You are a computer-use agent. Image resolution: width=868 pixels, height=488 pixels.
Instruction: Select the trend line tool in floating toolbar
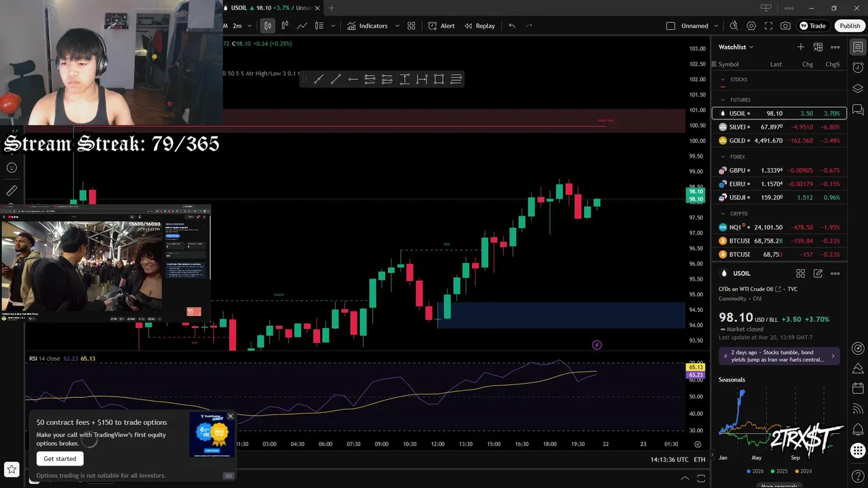click(x=335, y=79)
